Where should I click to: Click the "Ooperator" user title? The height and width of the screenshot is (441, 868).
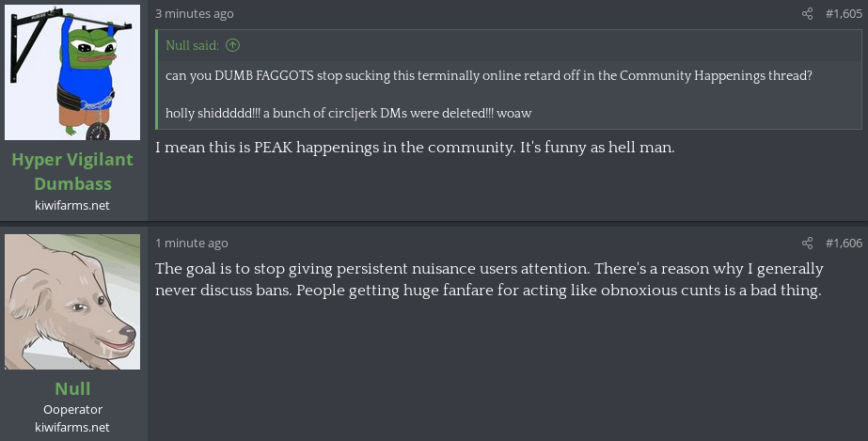tap(72, 409)
